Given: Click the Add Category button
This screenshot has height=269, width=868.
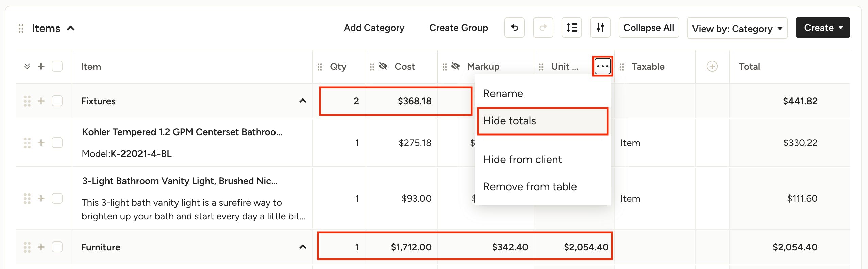Looking at the screenshot, I should (374, 28).
